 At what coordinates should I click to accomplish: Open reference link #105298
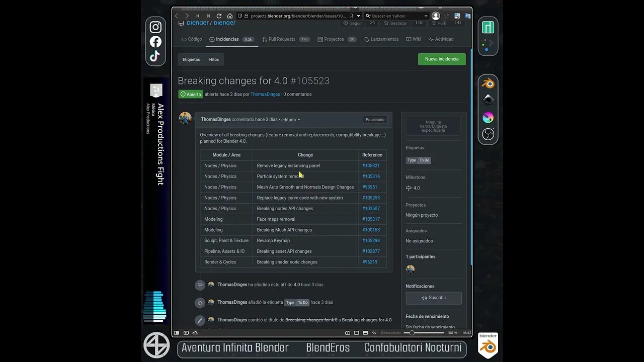(x=371, y=240)
